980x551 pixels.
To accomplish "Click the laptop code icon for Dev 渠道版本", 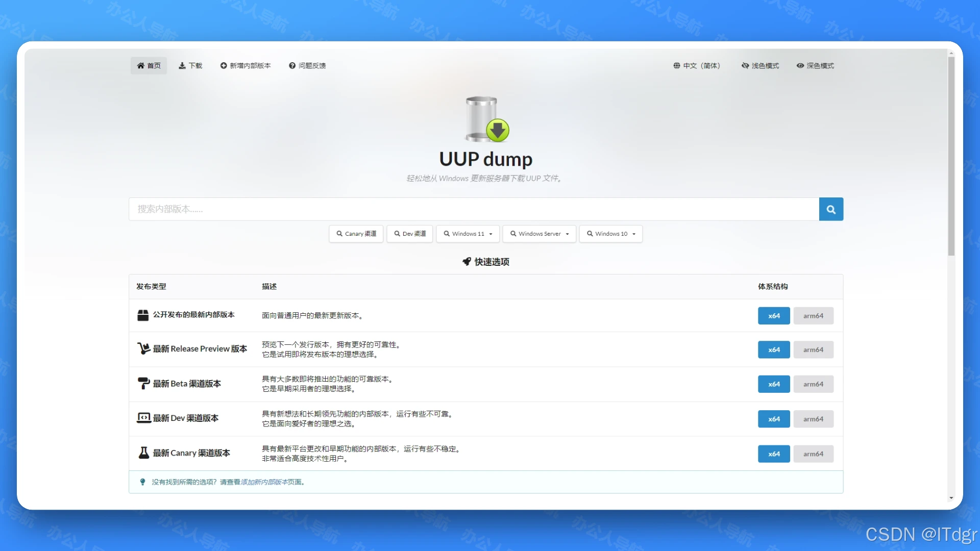I will pos(143,418).
